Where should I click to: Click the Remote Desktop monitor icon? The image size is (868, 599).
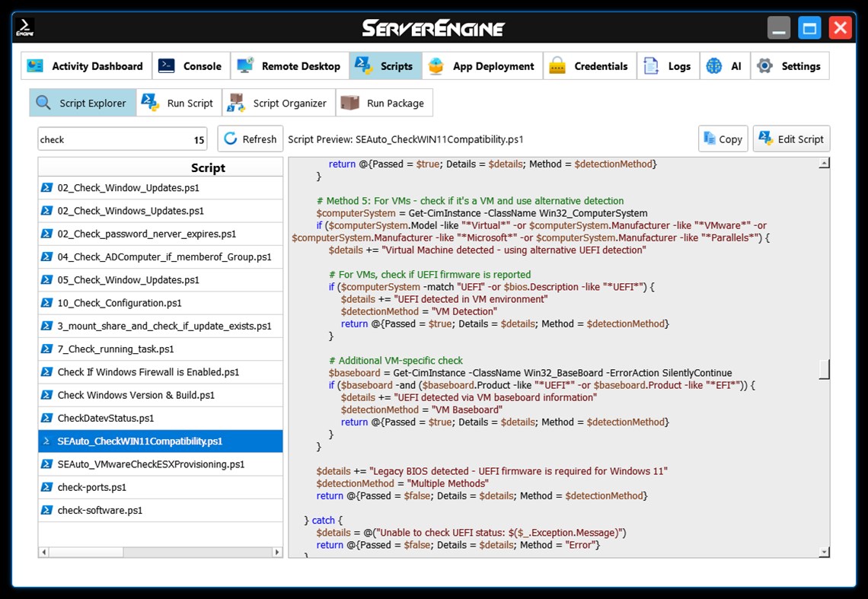(242, 65)
